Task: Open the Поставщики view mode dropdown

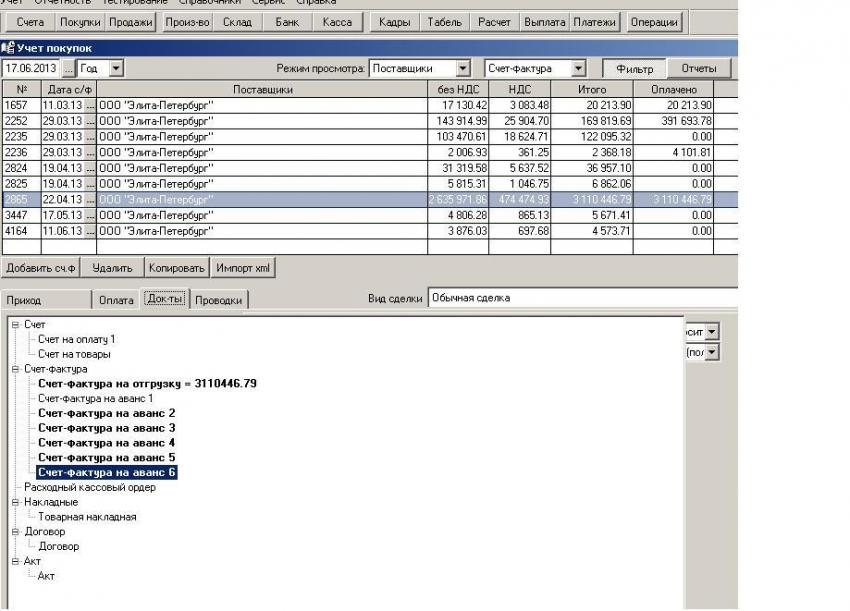Action: [463, 69]
